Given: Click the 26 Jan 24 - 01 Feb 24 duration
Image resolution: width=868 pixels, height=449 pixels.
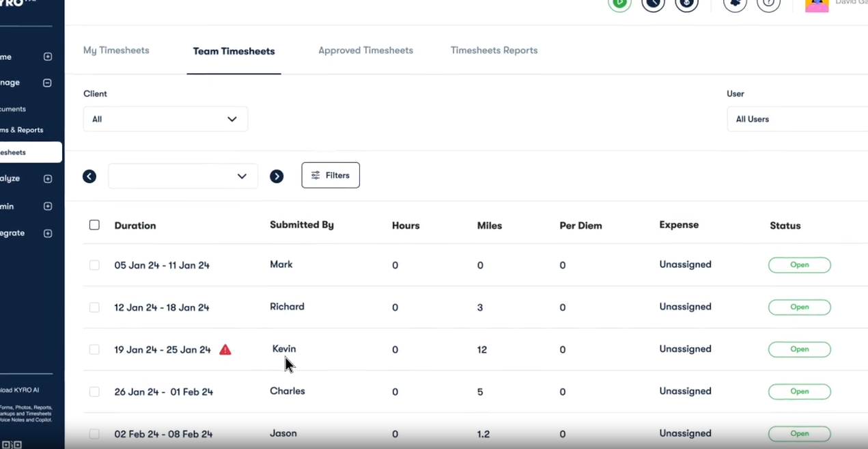Looking at the screenshot, I should (164, 392).
